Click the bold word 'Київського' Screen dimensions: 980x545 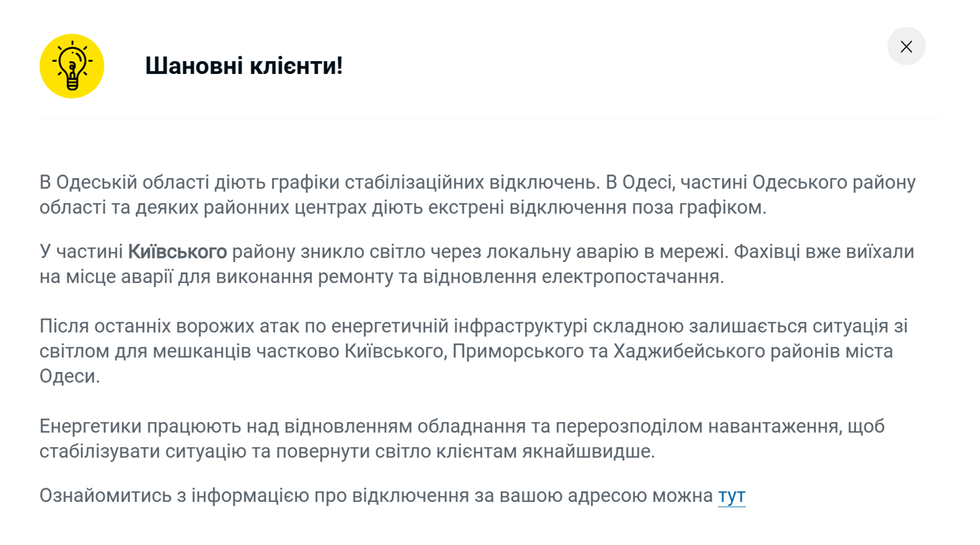click(x=177, y=251)
